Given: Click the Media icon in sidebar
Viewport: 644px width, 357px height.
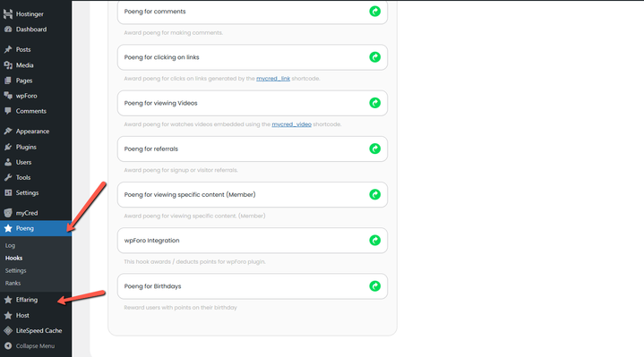Looking at the screenshot, I should click(8, 65).
